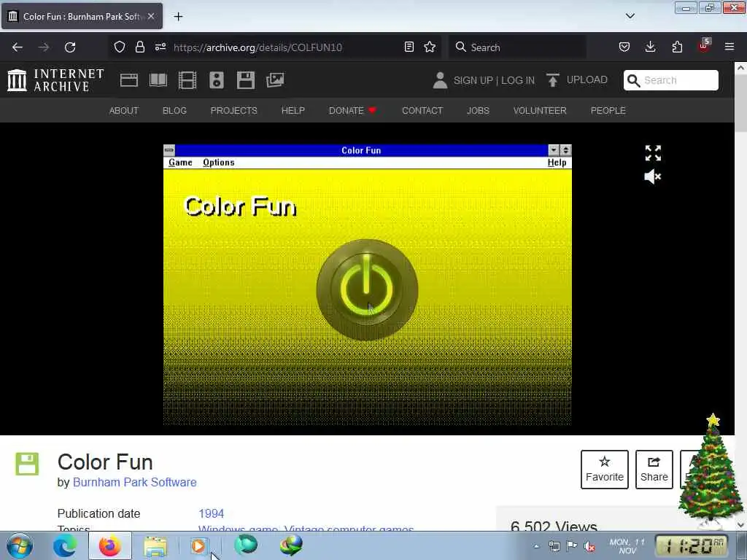Open the Web archive section icon
Image resolution: width=747 pixels, height=560 pixels.
[128, 80]
